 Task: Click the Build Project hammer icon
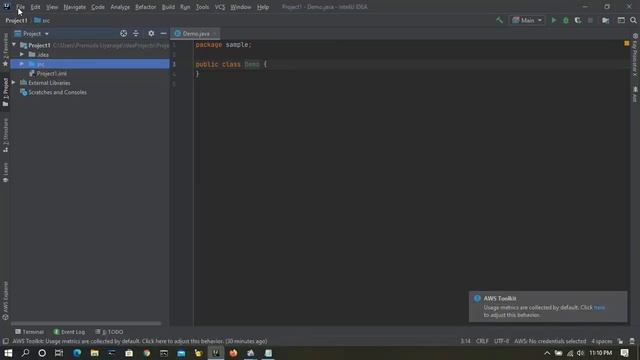pyautogui.click(x=499, y=20)
